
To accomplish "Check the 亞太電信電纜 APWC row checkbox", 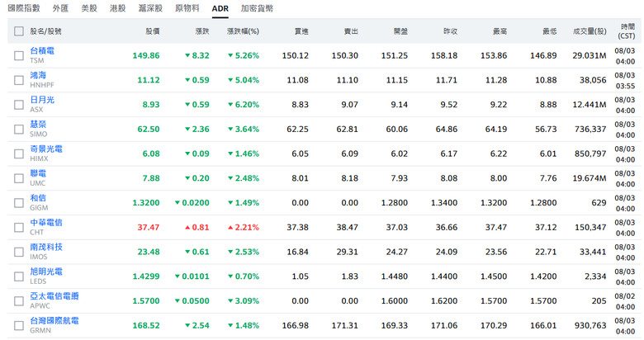I will pyautogui.click(x=19, y=301).
